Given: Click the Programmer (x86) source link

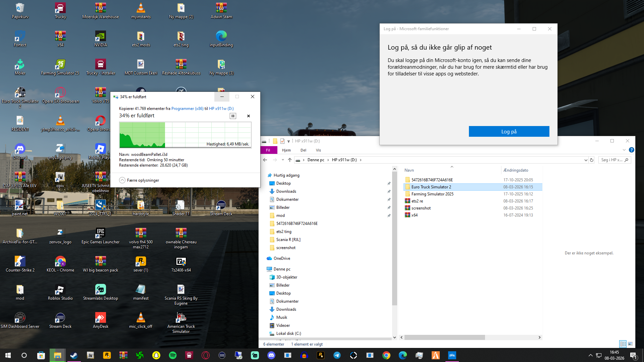Looking at the screenshot, I should pos(187,109).
